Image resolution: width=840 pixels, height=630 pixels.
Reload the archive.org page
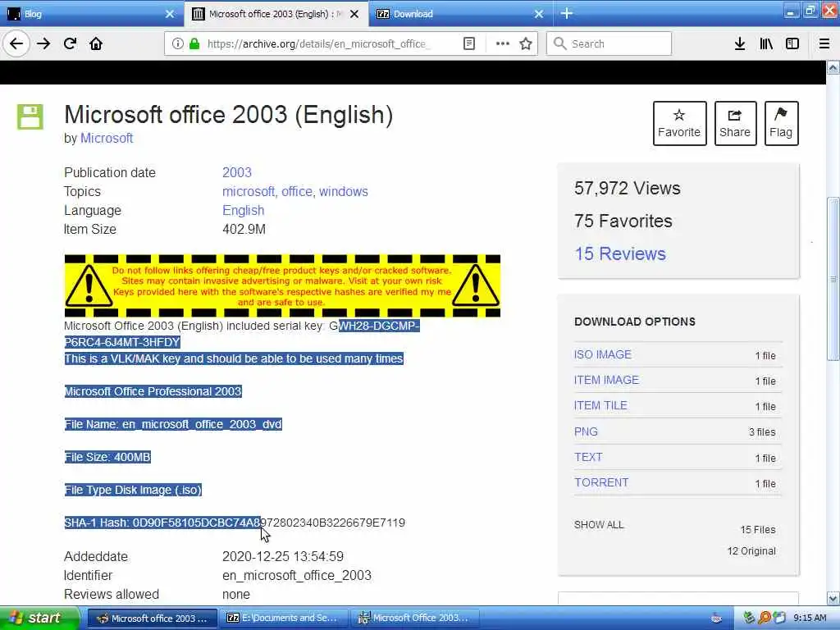point(71,44)
